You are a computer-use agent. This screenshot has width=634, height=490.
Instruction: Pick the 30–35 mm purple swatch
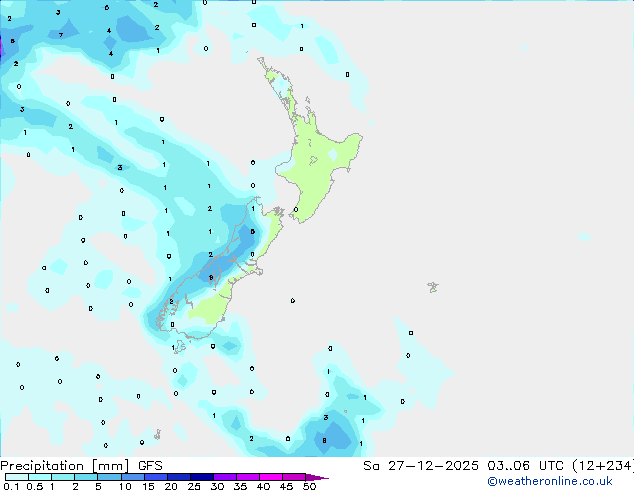(225, 477)
